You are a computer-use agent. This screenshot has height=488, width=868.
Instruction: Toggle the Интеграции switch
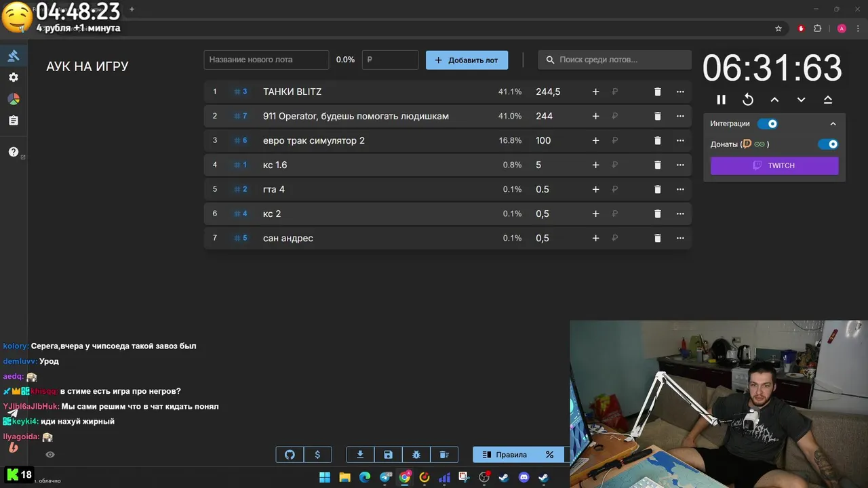pyautogui.click(x=768, y=124)
